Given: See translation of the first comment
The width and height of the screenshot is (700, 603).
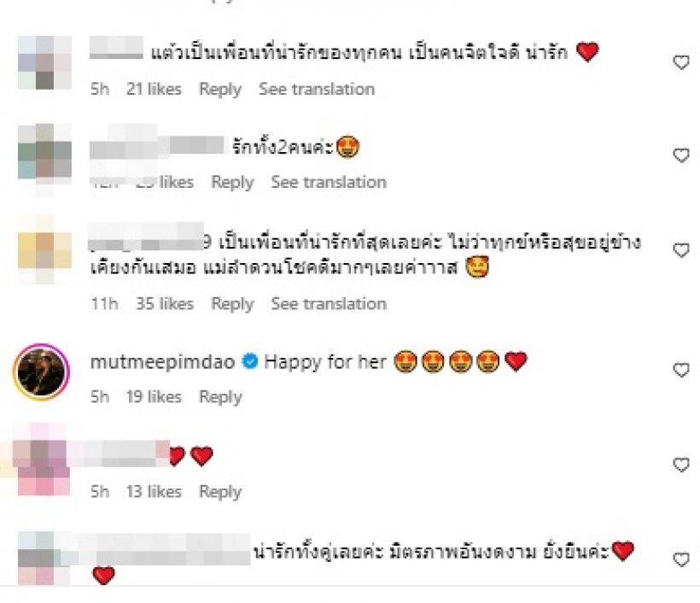Looking at the screenshot, I should [x=317, y=90].
